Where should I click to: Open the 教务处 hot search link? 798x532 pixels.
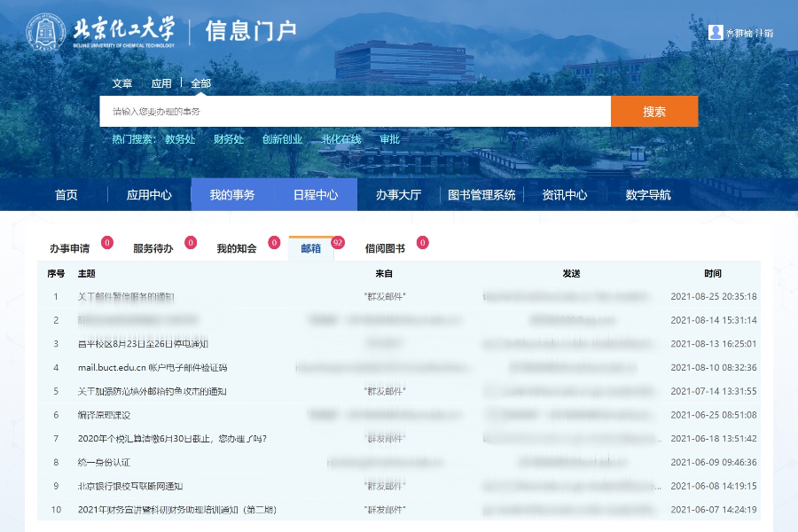tap(180, 139)
